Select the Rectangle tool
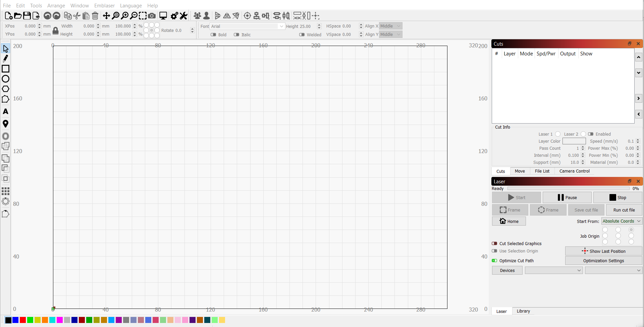The image size is (644, 327). point(5,68)
